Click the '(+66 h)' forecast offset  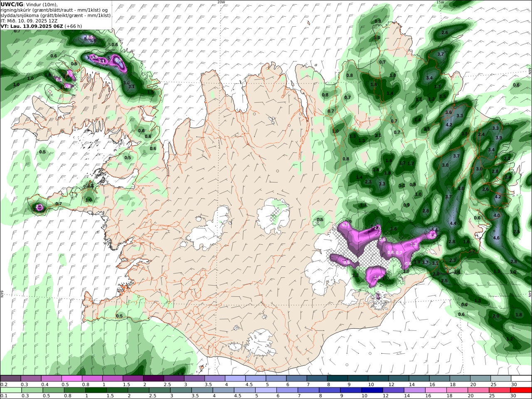pos(74,26)
